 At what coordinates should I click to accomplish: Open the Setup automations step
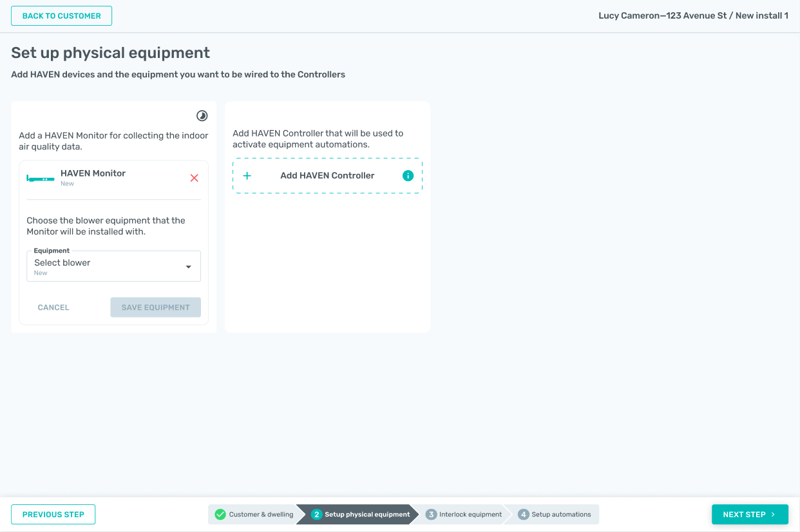click(x=554, y=514)
